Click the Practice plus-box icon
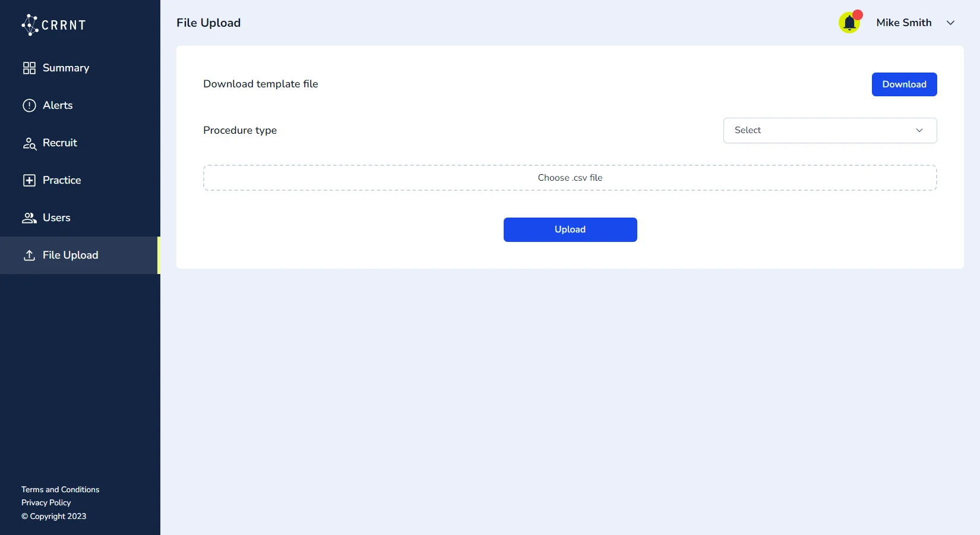The height and width of the screenshot is (535, 980). pos(29,181)
